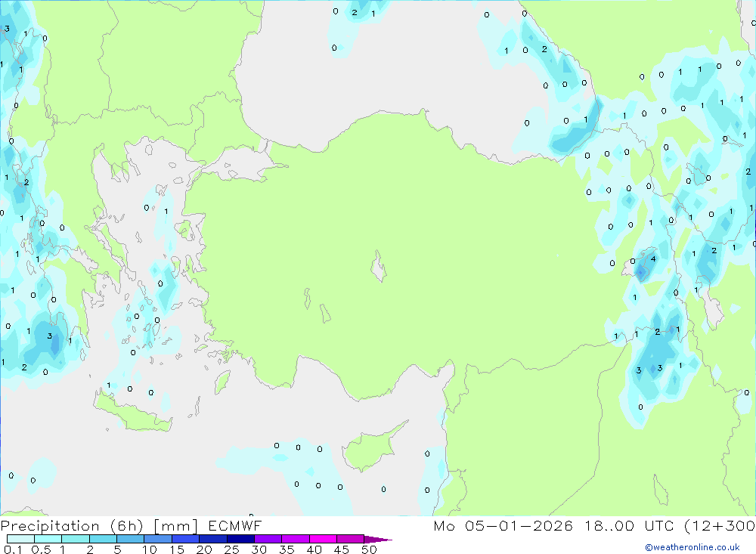Click the "10" legend scale label
756x554 pixels.
pos(150,549)
